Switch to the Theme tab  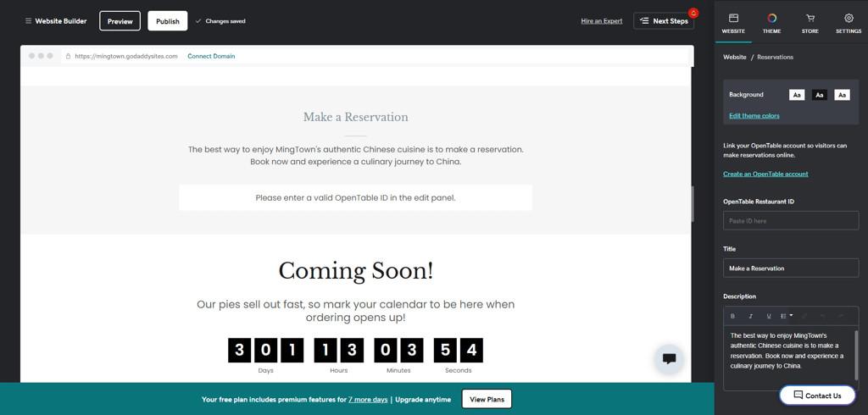771,24
